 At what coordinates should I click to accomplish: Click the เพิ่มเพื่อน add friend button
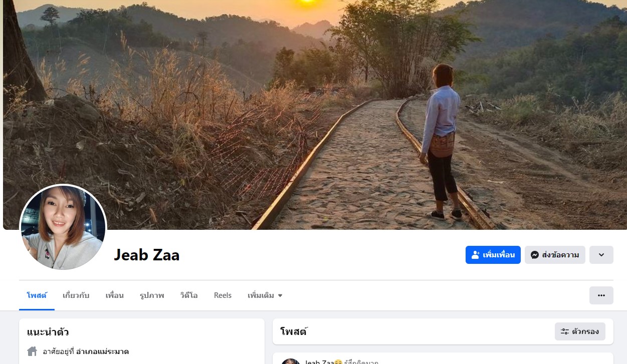tap(493, 255)
